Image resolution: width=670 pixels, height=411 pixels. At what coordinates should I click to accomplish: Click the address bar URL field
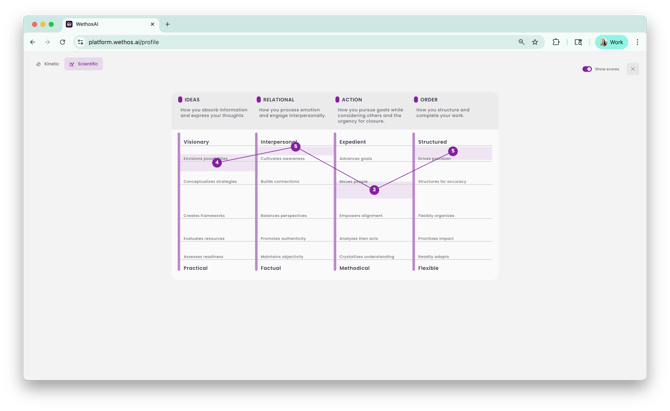[x=300, y=42]
